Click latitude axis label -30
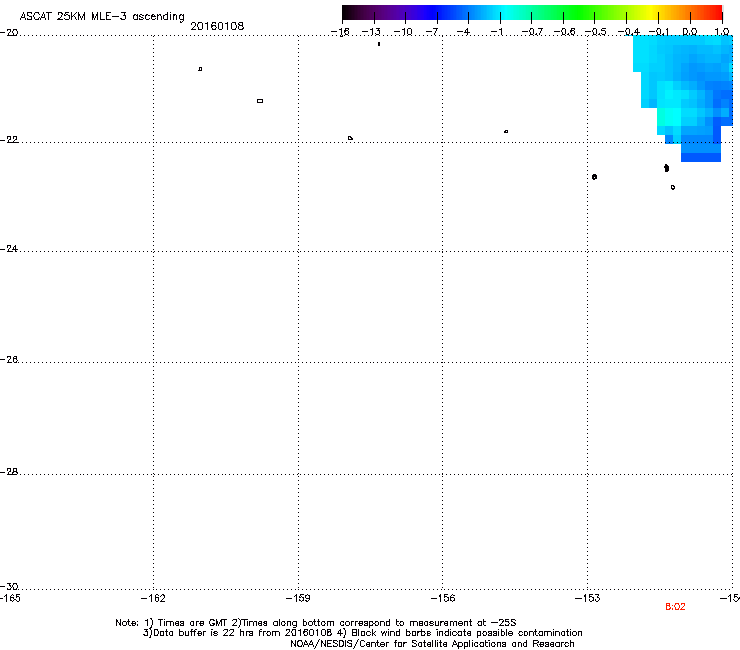 (x=9, y=586)
